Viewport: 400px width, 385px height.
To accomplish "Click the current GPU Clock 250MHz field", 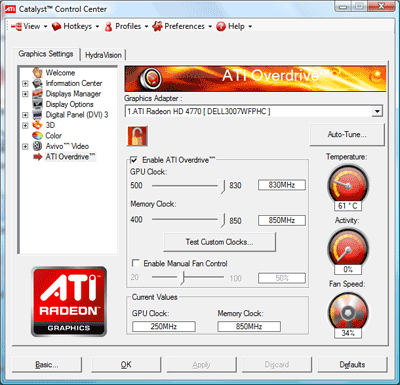I will (164, 326).
